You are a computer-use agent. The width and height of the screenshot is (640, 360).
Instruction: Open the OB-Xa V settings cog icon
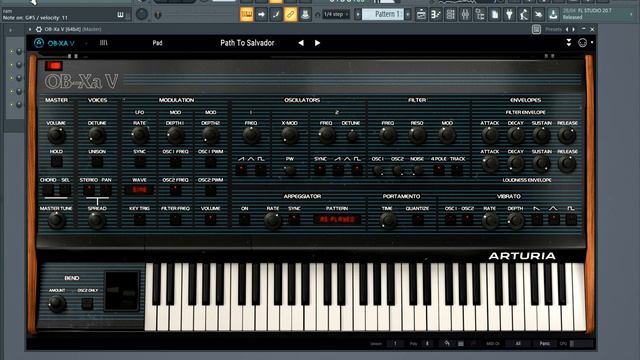(x=583, y=42)
